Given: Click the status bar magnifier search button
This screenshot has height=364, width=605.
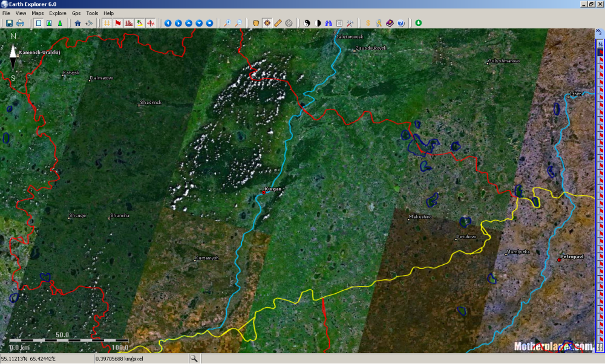Looking at the screenshot, I should click(x=194, y=359).
